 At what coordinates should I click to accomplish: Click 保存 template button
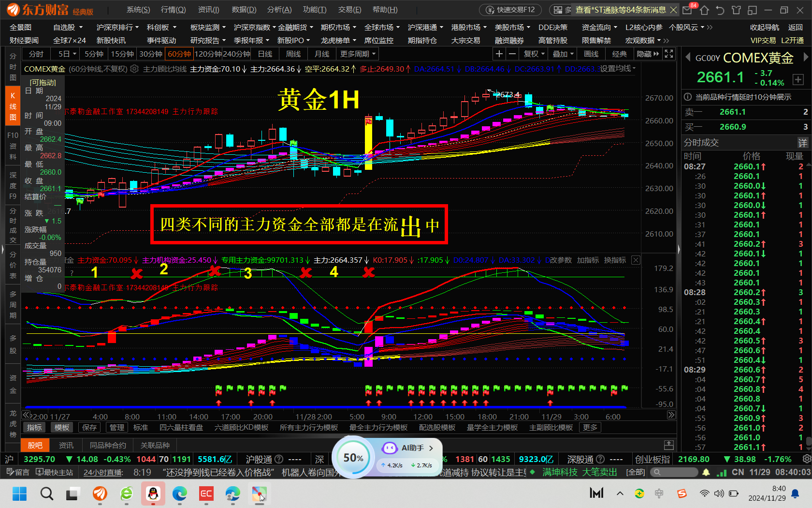click(89, 427)
